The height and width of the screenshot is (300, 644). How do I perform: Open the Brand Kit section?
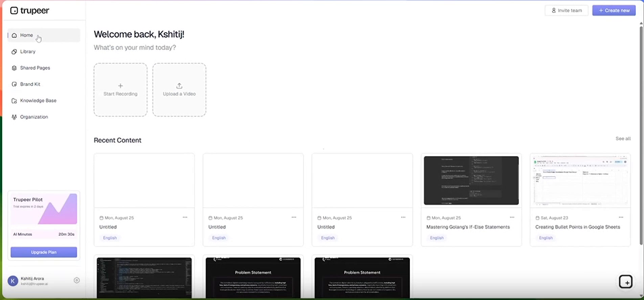[44, 84]
